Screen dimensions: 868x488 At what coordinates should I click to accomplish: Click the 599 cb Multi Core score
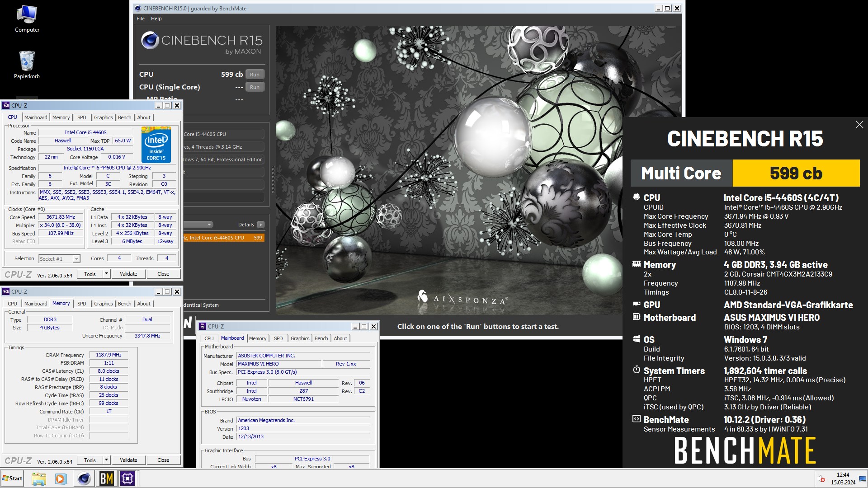point(796,173)
